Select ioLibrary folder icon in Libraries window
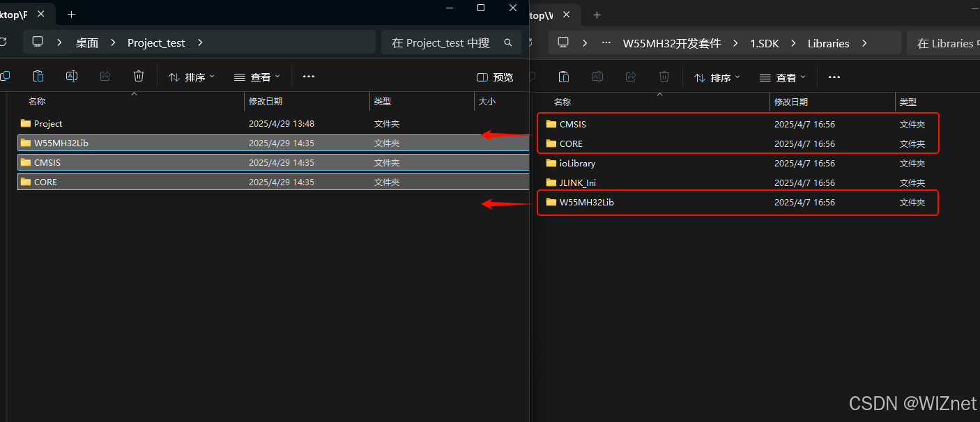The width and height of the screenshot is (980, 422). point(551,163)
